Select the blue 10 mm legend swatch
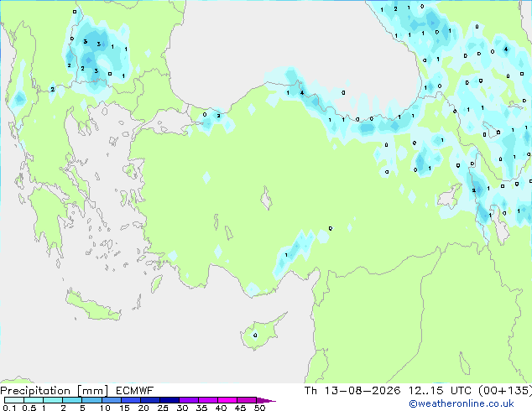The width and height of the screenshot is (532, 411). pyautogui.click(x=112, y=400)
